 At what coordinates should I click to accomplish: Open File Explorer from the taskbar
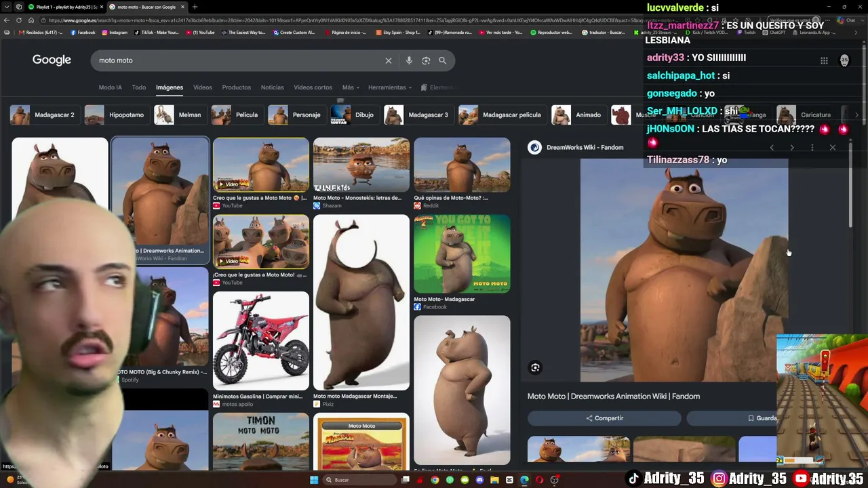494,480
